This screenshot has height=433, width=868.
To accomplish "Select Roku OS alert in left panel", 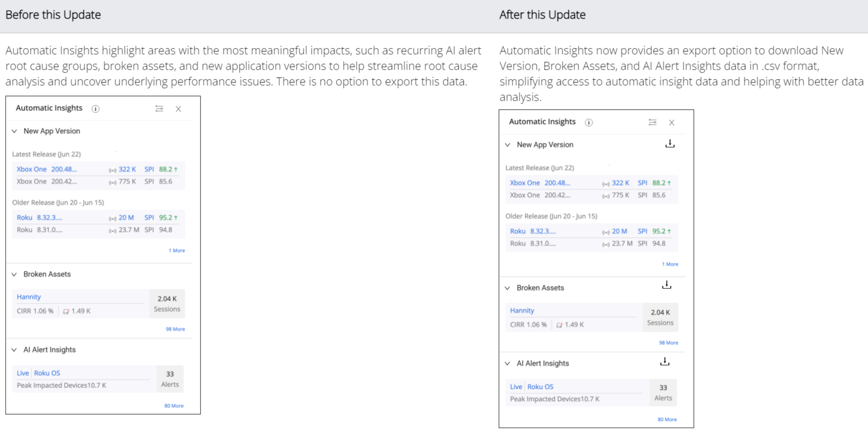I will [x=47, y=373].
